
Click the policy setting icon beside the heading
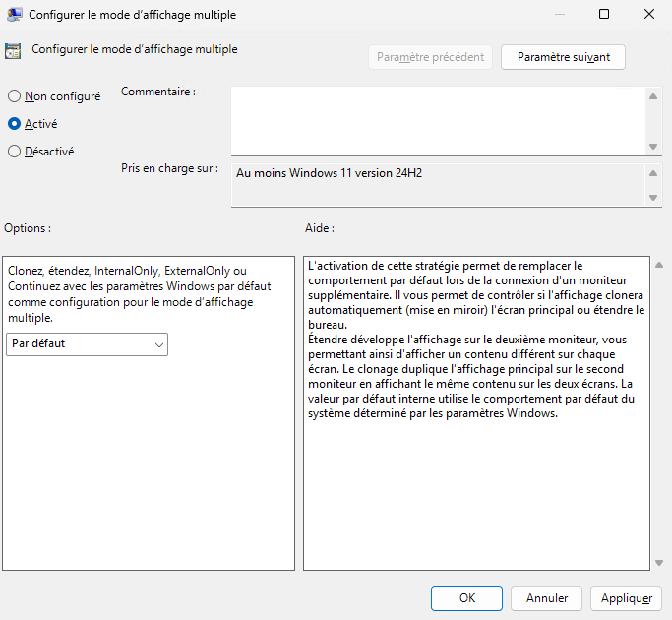point(13,52)
